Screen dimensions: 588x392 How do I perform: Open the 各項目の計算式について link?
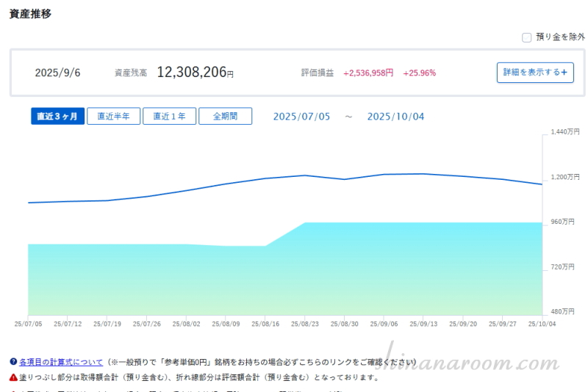tap(61, 362)
